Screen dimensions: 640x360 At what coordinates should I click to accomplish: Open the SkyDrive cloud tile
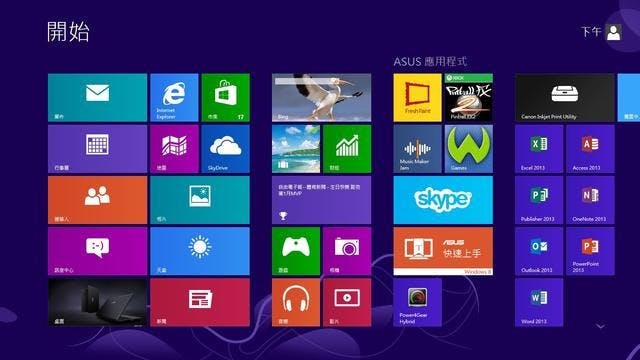coord(225,149)
